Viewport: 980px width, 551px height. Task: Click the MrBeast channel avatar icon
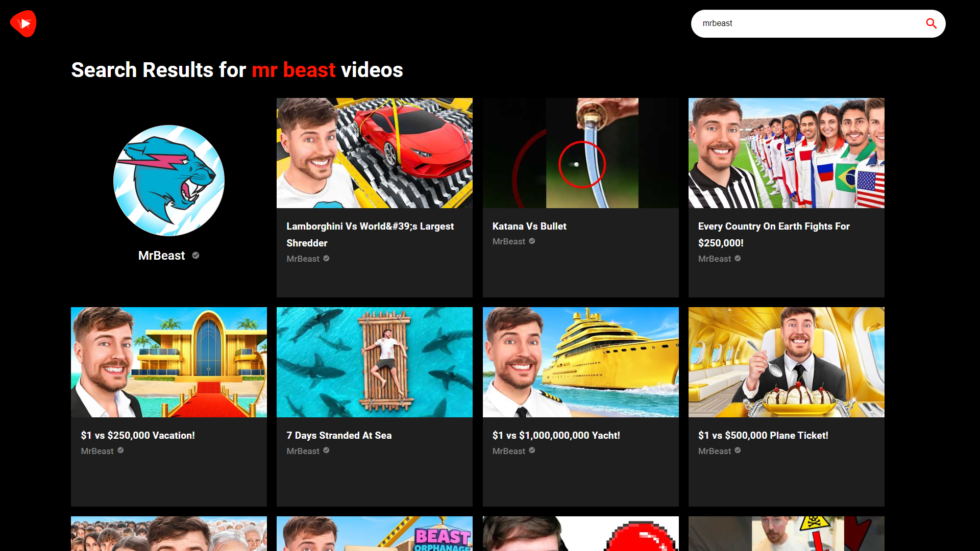[x=169, y=181]
